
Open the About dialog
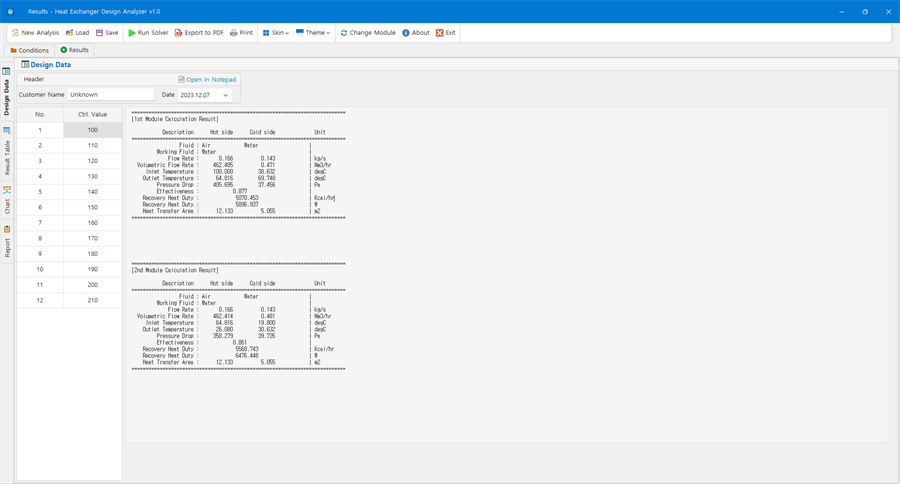416,33
